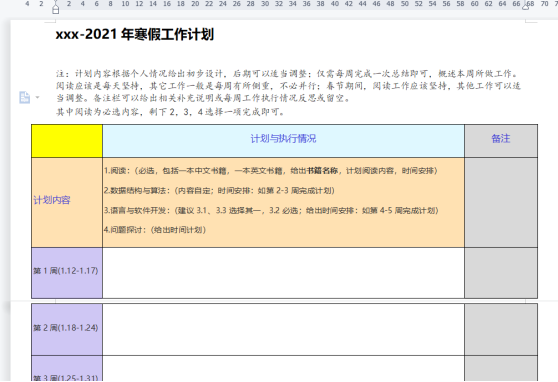Click the right indent marker on the ruler
The image size is (558, 382).
(x=526, y=5)
